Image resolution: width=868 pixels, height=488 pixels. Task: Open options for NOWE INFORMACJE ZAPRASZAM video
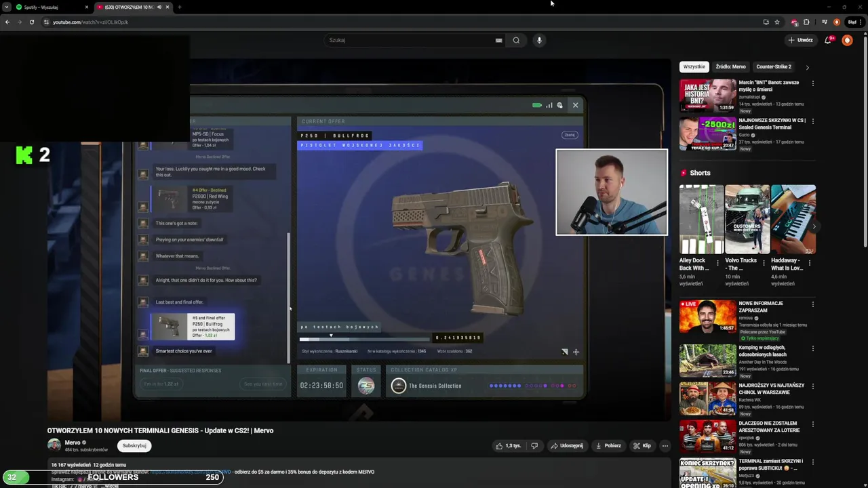point(812,304)
